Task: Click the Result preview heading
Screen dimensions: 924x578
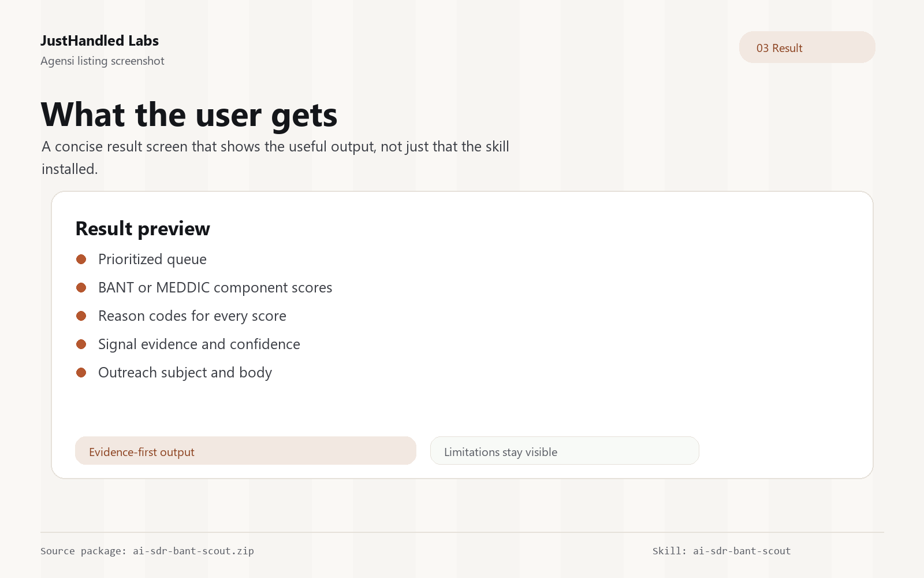Action: 143,229
